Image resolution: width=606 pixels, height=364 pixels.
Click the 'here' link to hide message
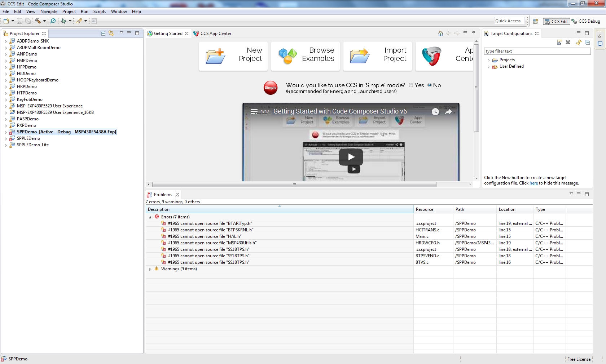coord(533,183)
